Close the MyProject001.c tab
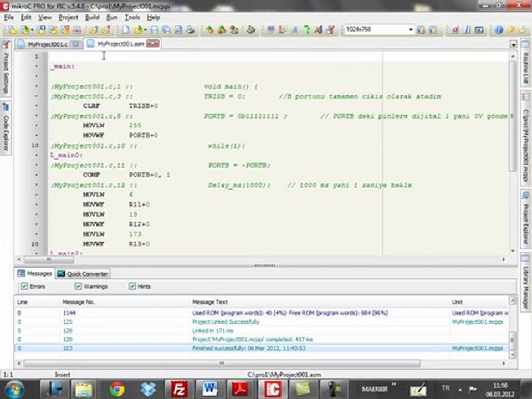The height and width of the screenshot is (399, 532). click(x=76, y=44)
